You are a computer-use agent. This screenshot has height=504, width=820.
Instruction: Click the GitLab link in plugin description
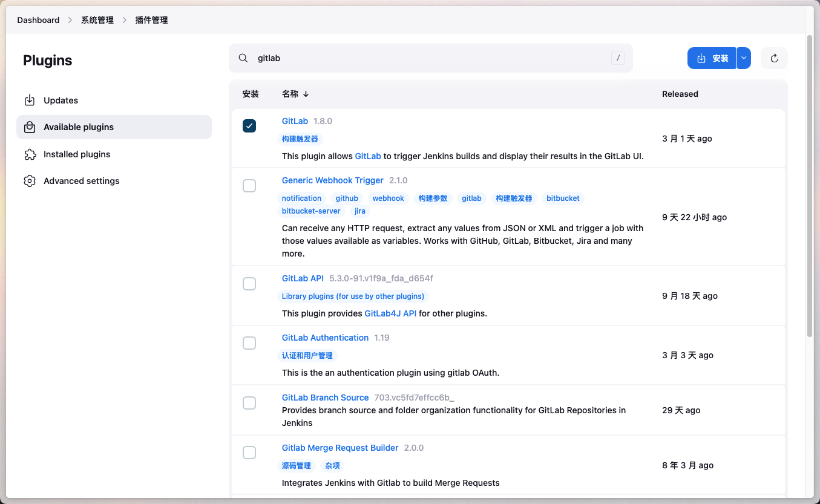click(368, 156)
